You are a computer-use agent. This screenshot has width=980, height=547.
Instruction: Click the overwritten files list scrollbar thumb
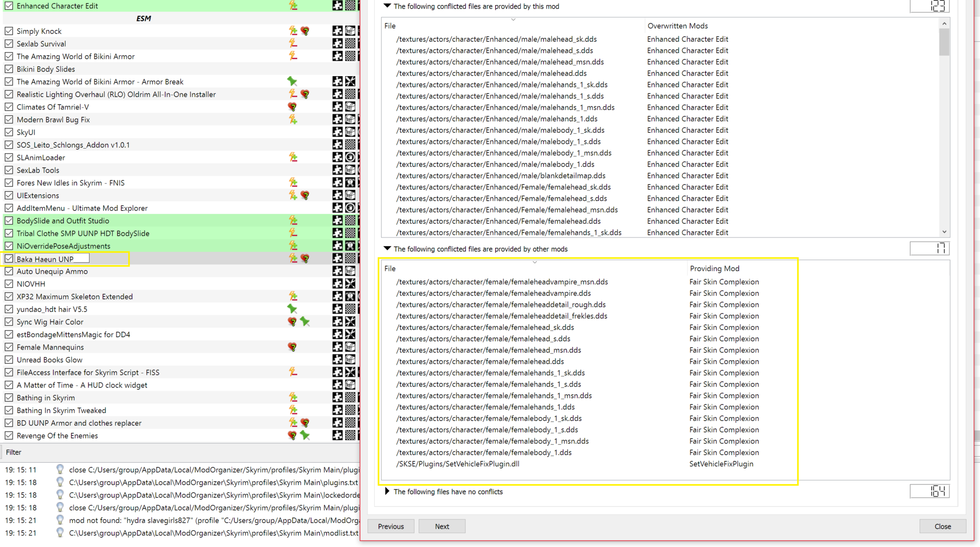click(x=944, y=42)
